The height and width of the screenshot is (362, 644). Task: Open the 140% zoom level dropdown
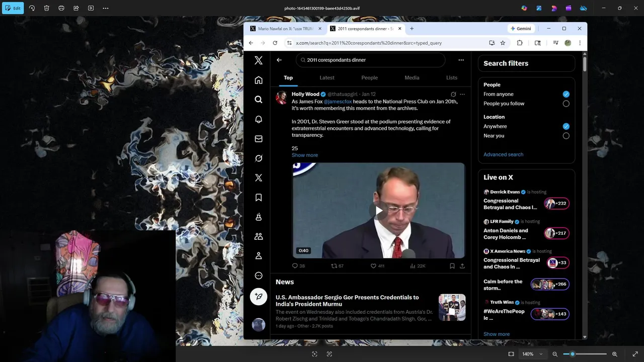(x=532, y=354)
